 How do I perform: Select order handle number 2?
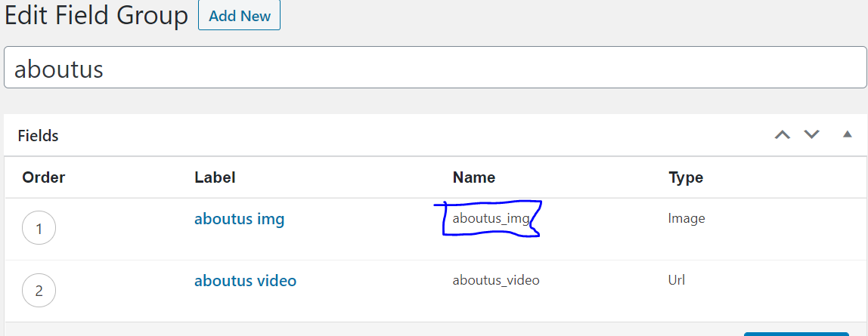coord(39,290)
